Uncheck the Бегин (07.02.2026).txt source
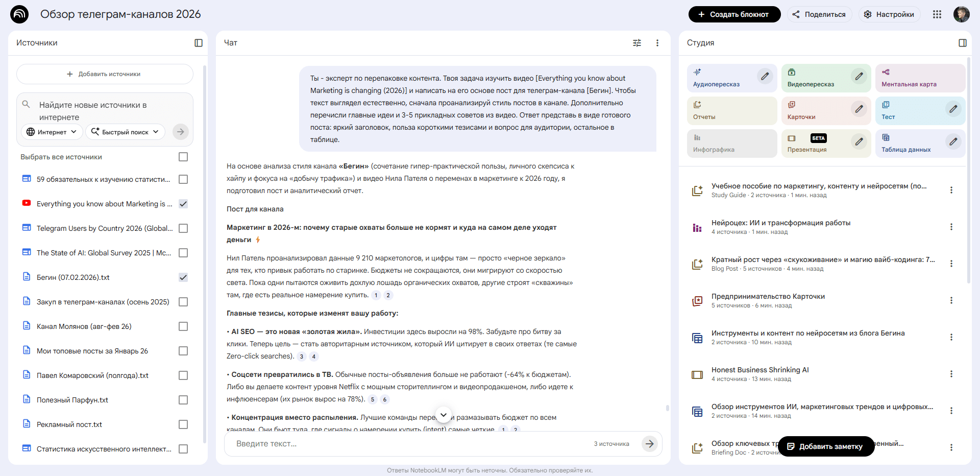The height and width of the screenshot is (476, 980). coord(183,277)
